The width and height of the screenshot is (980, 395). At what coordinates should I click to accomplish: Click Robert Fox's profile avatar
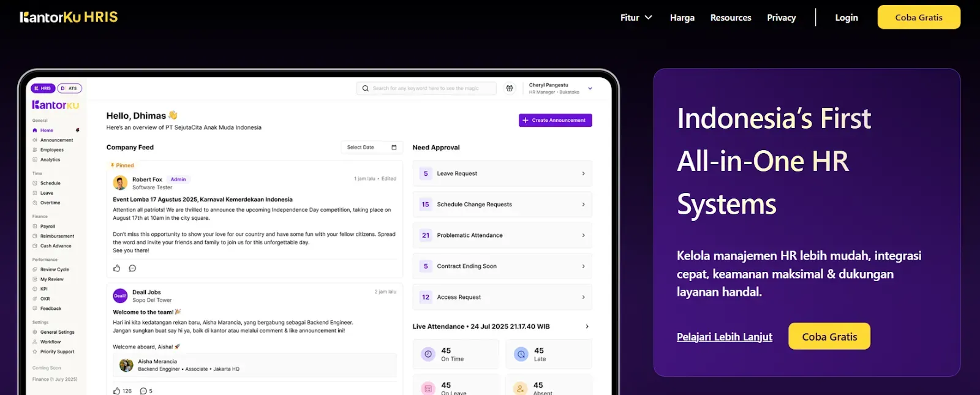point(120,182)
